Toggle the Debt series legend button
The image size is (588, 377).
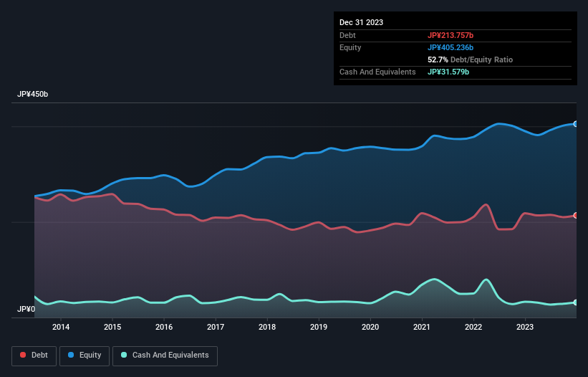34,355
